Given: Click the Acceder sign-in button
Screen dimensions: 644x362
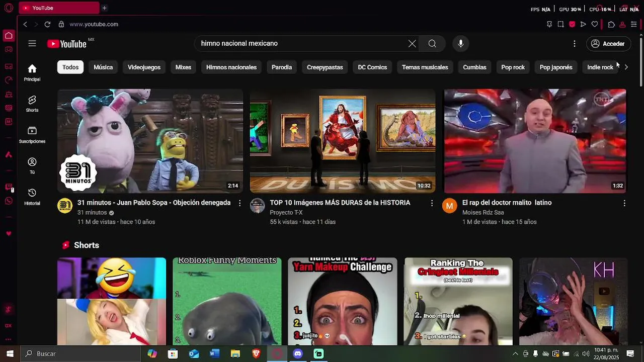Looking at the screenshot, I should pyautogui.click(x=608, y=44).
